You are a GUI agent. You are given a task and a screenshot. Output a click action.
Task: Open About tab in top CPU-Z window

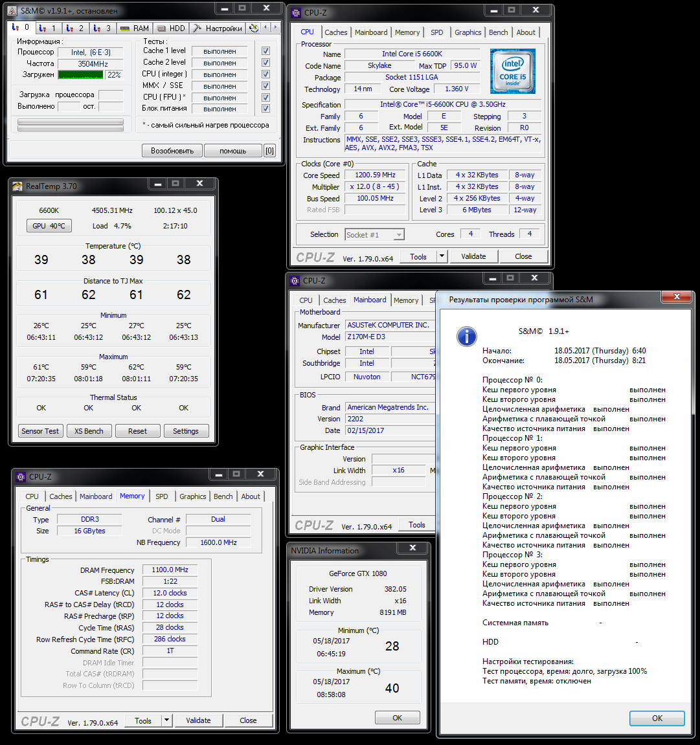tap(526, 32)
